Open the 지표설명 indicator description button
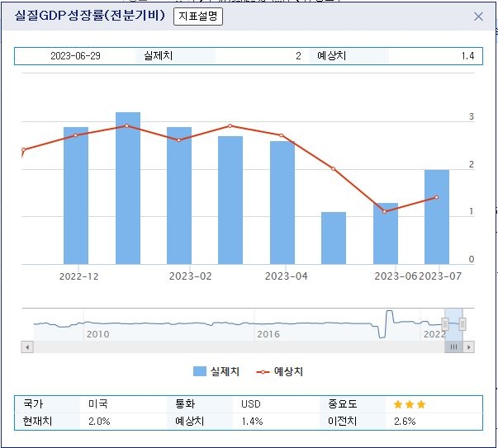 click(x=198, y=17)
